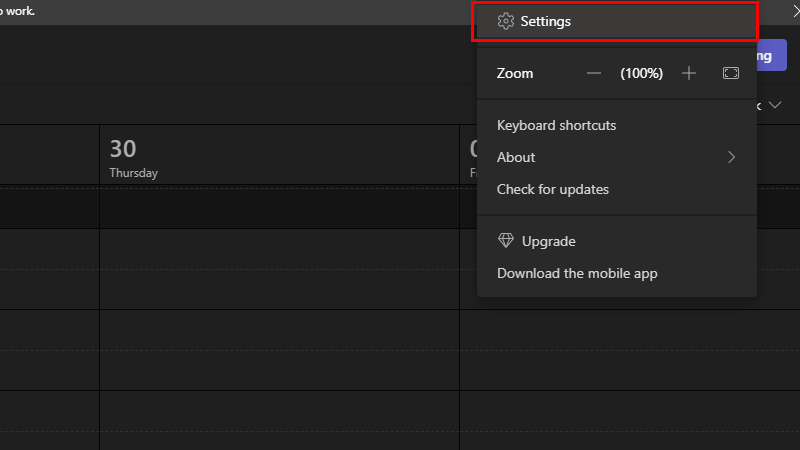
Task: Increase zoom with the plus button
Action: pos(689,73)
